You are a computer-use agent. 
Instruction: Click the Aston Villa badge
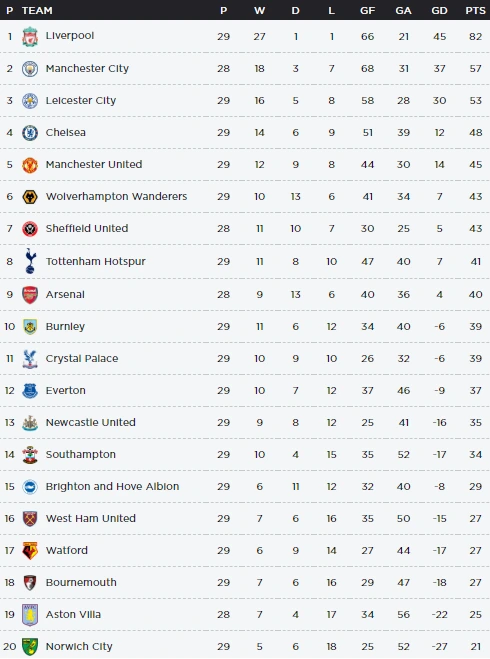[30, 615]
